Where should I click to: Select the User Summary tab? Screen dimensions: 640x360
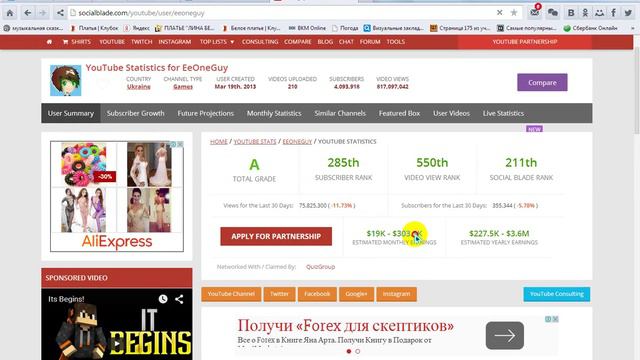click(x=71, y=113)
